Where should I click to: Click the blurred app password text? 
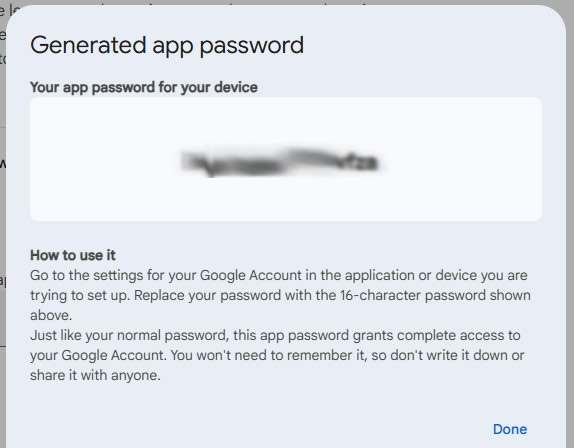(279, 162)
